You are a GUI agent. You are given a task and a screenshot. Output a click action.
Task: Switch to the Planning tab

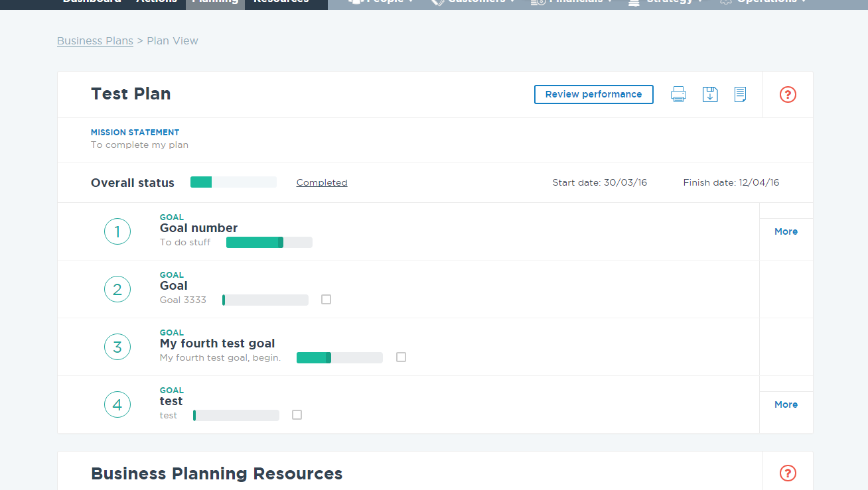point(215,2)
